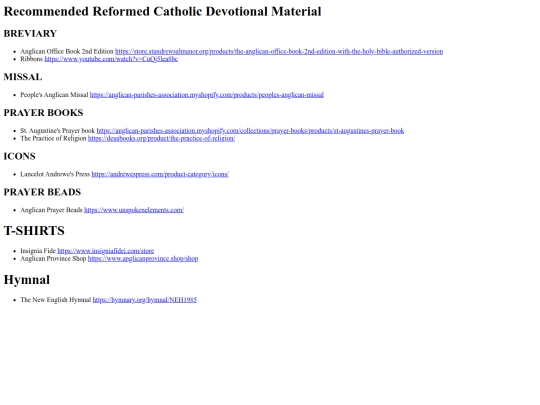The image size is (540, 405).
Task: Click the 'Anglican Prayer Beads' label text
Action: [51, 210]
